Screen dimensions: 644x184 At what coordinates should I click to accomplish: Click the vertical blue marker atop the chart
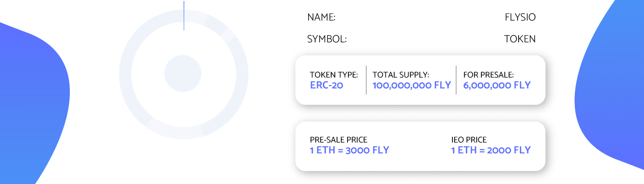point(184,16)
